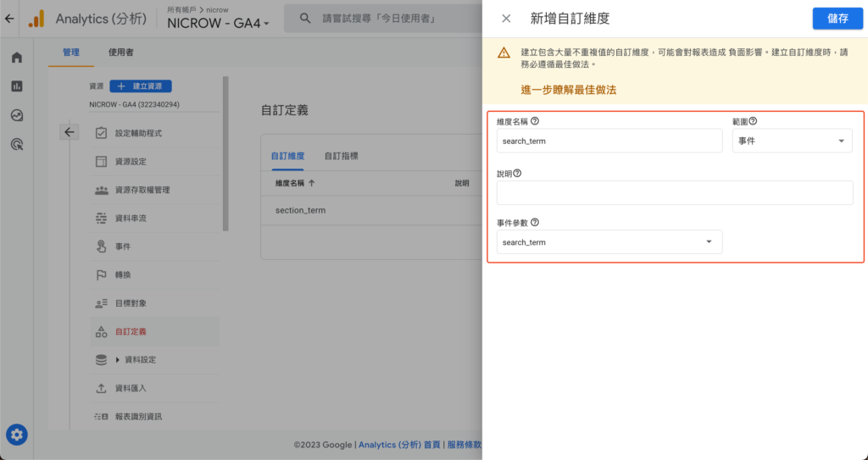Collapse the property column back arrow

(70, 132)
